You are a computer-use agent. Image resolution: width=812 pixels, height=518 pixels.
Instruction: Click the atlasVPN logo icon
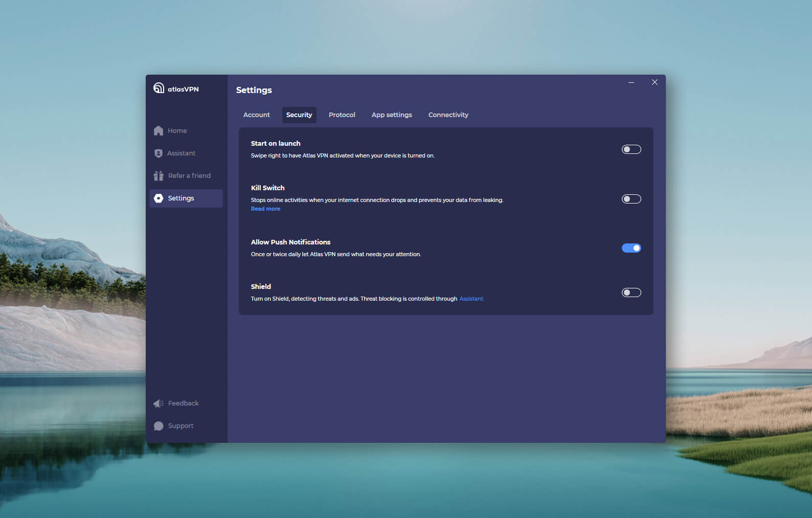(x=159, y=88)
